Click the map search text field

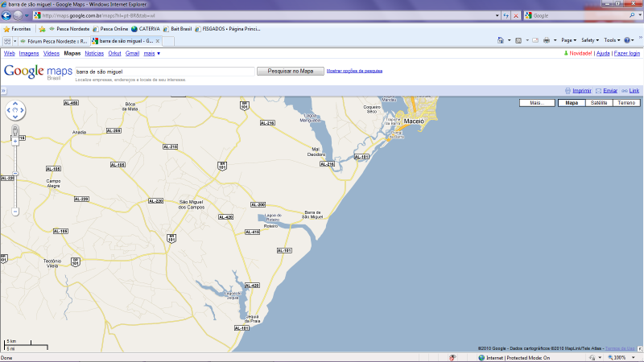(165, 72)
